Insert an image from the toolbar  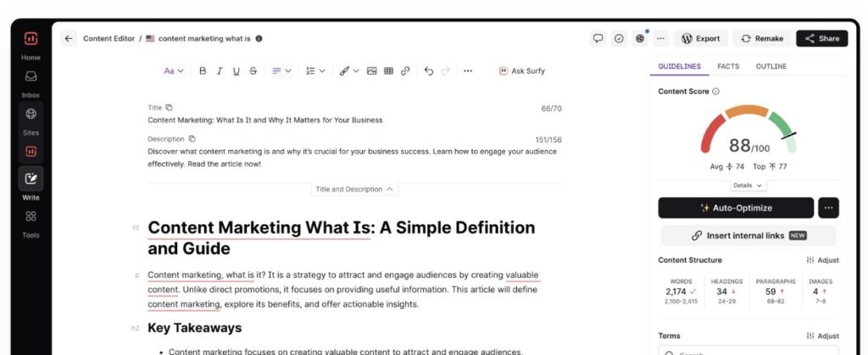click(x=372, y=71)
